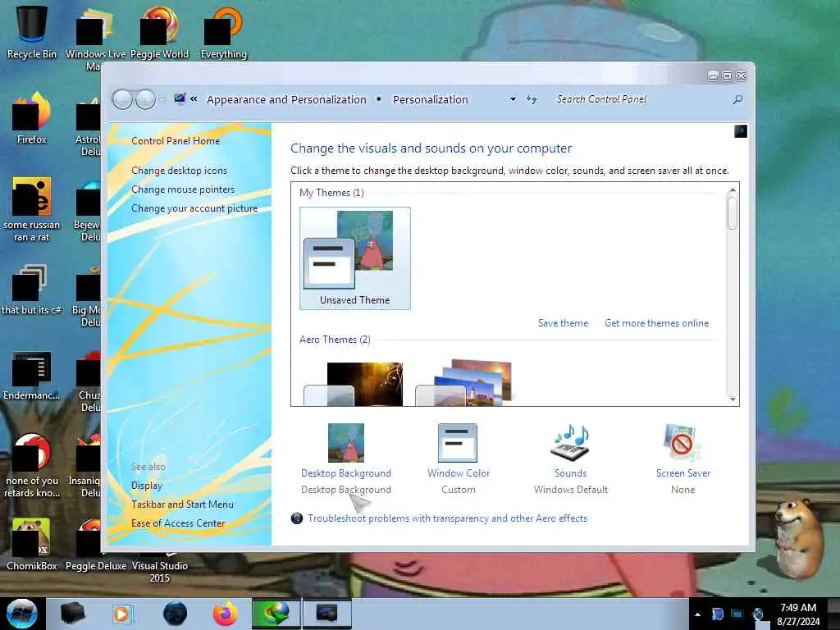This screenshot has width=840, height=630.
Task: Click the Personalization taskbar window button
Action: [x=327, y=614]
